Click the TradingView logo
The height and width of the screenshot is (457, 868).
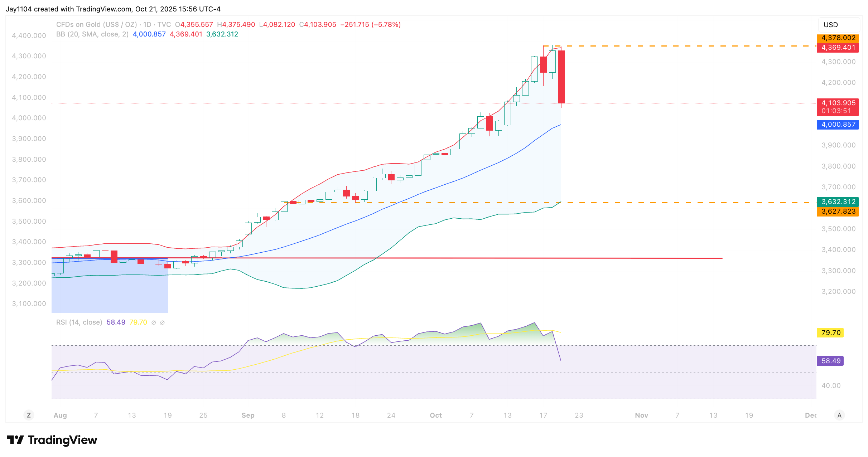click(52, 440)
